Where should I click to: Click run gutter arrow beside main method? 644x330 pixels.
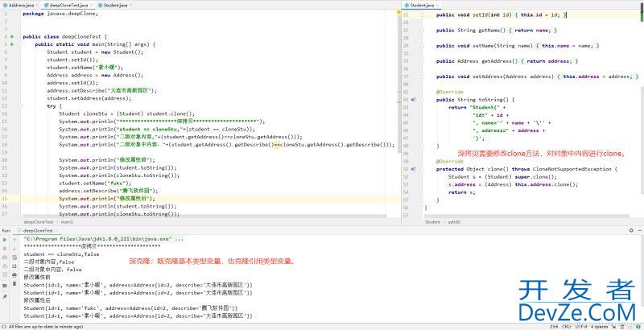tap(12, 44)
